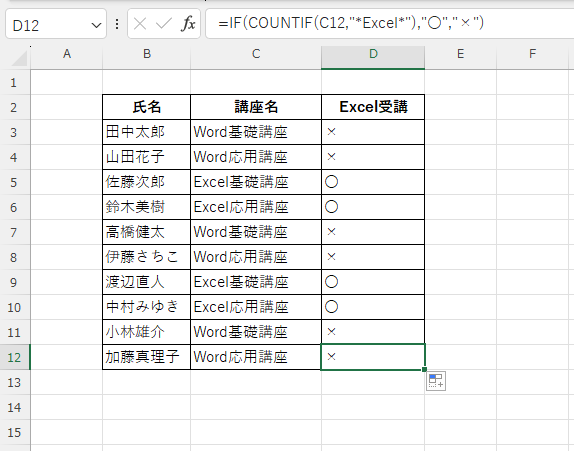Viewport: 574px width, 451px height.
Task: Select the cell 渡辺直人
Action: [x=146, y=282]
